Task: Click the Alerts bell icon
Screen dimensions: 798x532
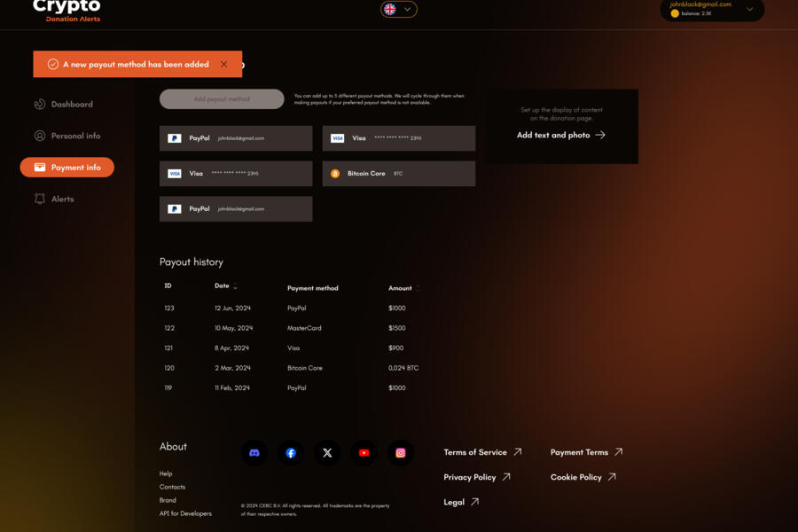Action: [x=39, y=199]
